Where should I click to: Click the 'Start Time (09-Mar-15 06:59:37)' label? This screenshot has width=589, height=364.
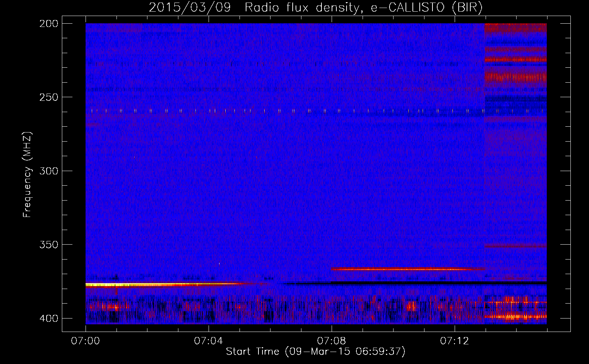[316, 352]
